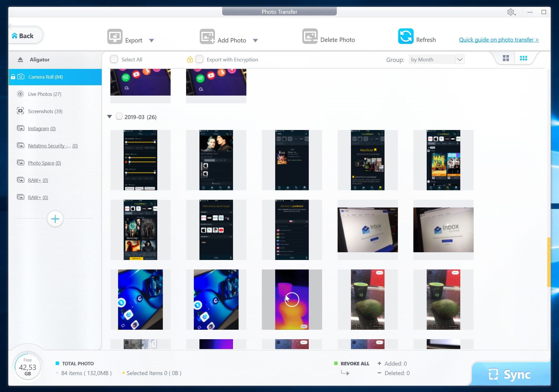Check the Select All checkbox

click(x=114, y=59)
